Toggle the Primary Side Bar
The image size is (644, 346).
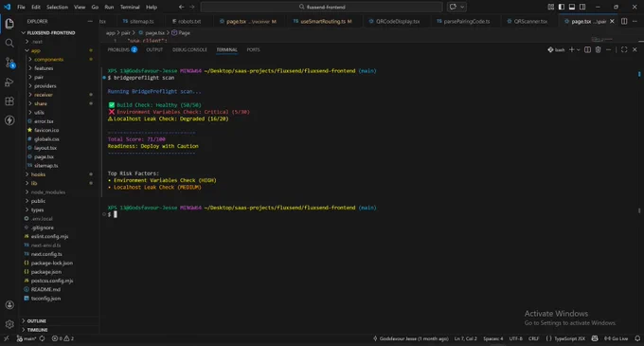pyautogui.click(x=561, y=7)
